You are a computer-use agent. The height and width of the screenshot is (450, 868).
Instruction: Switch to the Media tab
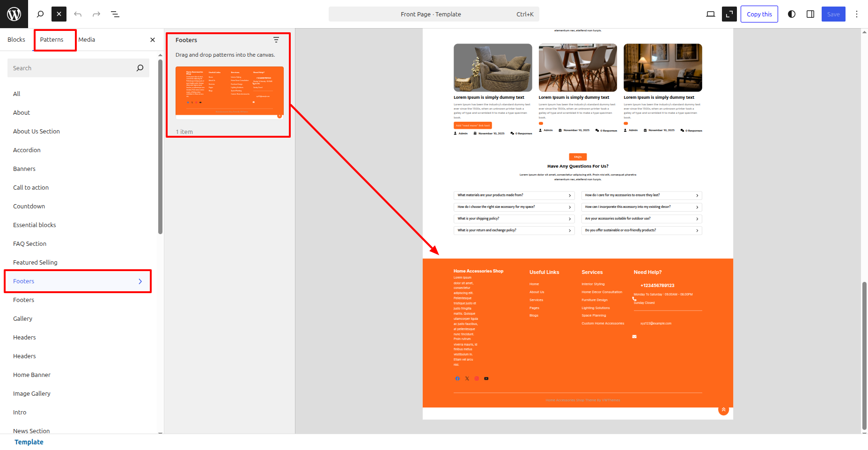[x=87, y=40]
